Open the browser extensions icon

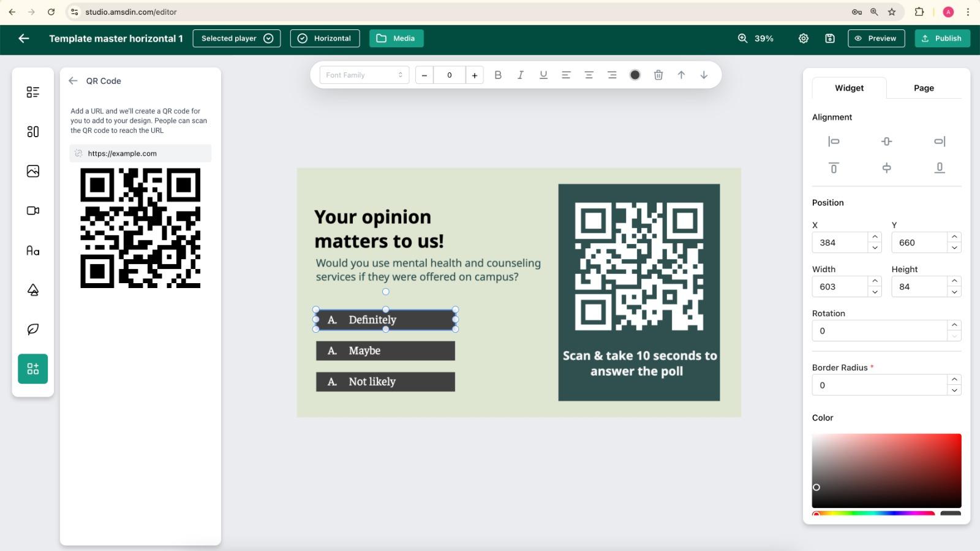pos(919,12)
